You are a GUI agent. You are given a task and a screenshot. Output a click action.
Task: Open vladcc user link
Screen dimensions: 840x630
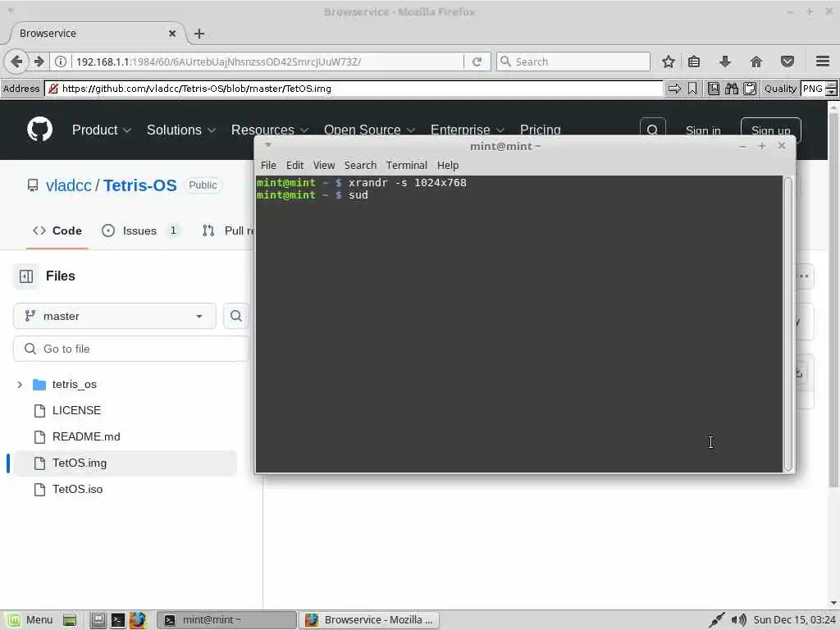coord(69,185)
